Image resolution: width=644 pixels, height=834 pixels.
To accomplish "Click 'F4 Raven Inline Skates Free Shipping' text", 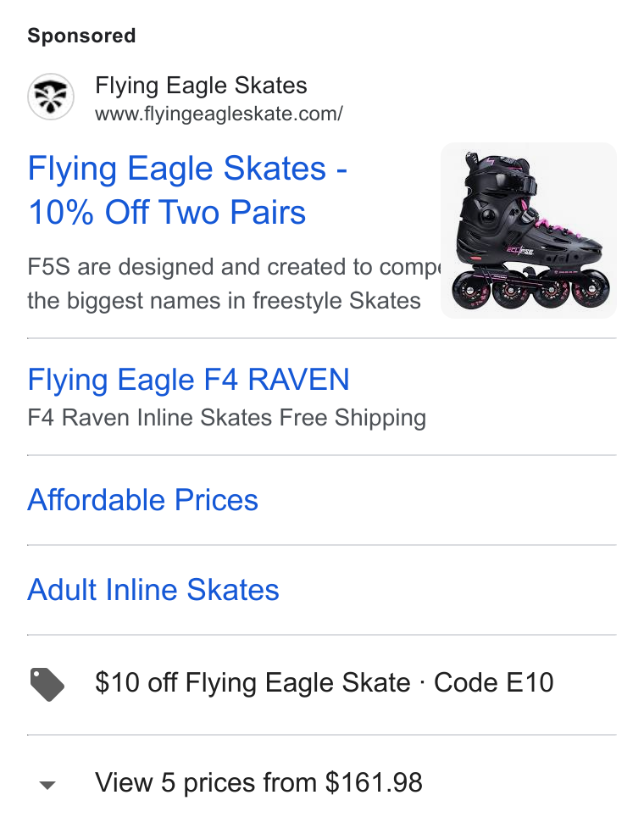I will click(226, 418).
